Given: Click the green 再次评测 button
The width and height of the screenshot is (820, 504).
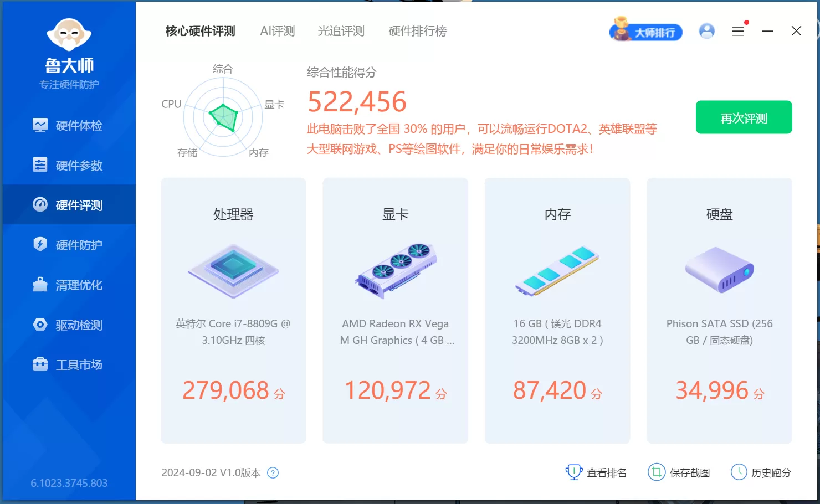Looking at the screenshot, I should coord(744,117).
